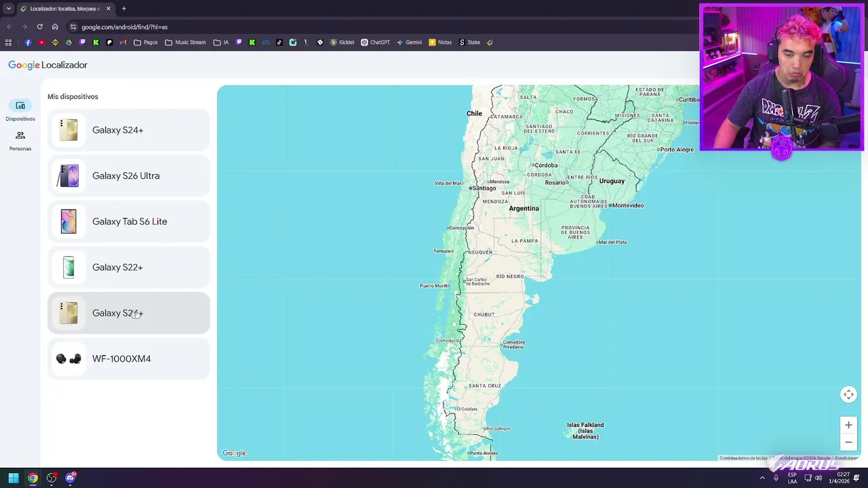Open the Condiciones map link
Viewport: 868px width, 488px height.
(846, 458)
